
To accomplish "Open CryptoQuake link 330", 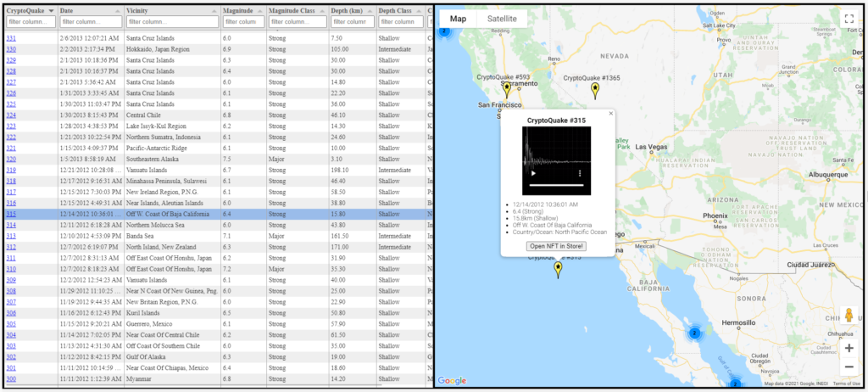I will click(11, 49).
